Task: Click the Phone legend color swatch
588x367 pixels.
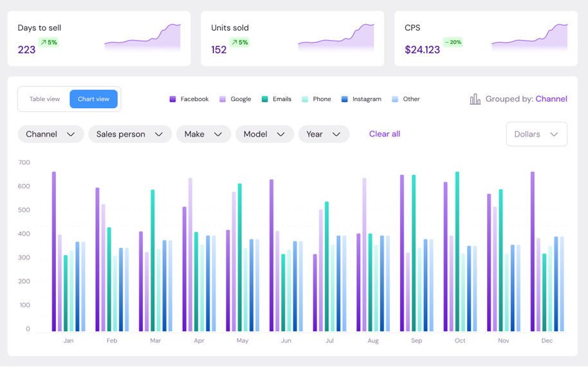Action: point(305,99)
